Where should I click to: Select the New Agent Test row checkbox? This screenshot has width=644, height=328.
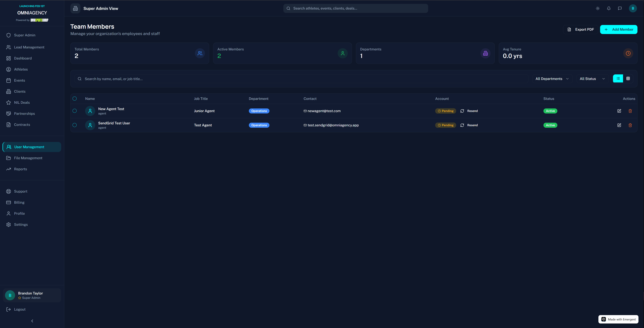pos(75,111)
